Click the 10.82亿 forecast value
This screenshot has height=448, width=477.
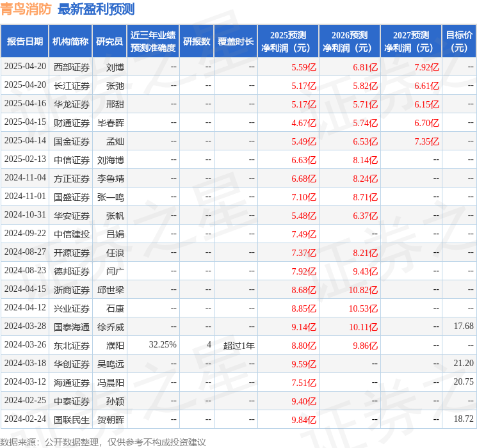tap(363, 290)
